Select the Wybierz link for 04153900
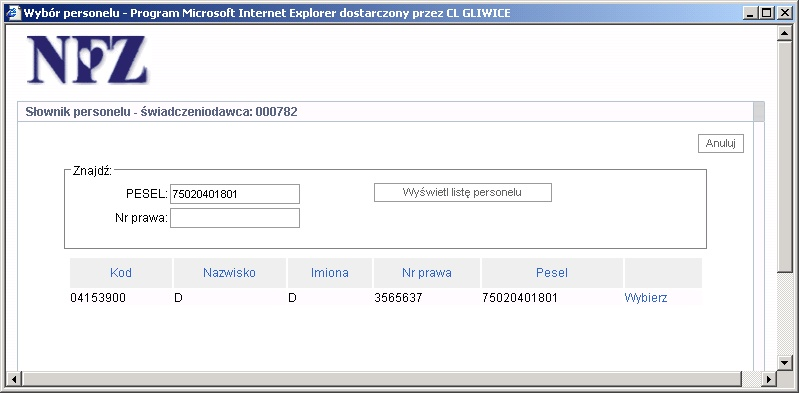 646,298
